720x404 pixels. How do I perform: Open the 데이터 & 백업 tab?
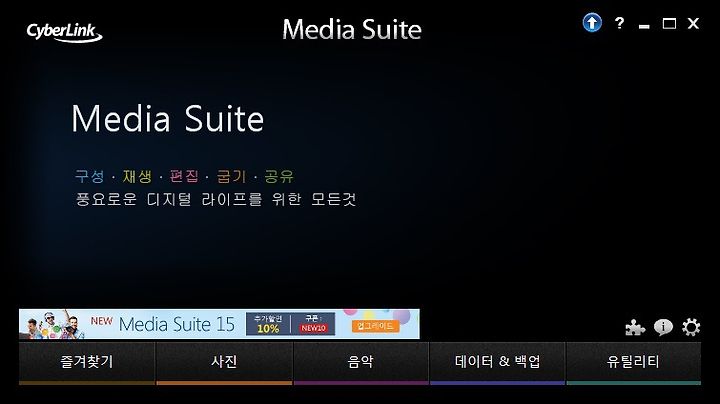[x=497, y=363]
